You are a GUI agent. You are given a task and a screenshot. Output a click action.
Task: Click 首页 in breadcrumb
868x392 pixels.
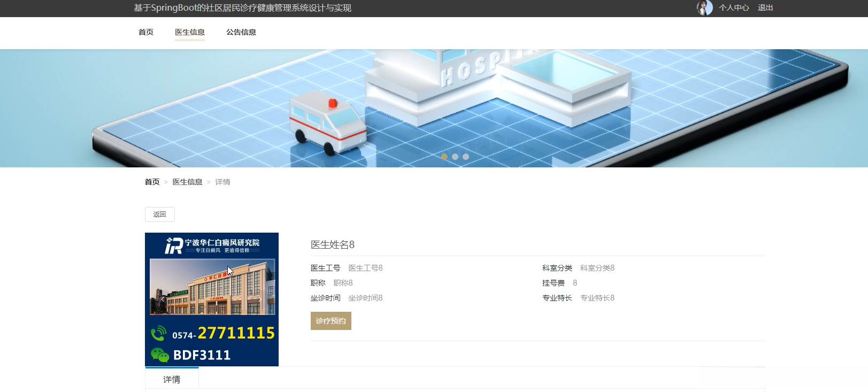[x=152, y=182]
